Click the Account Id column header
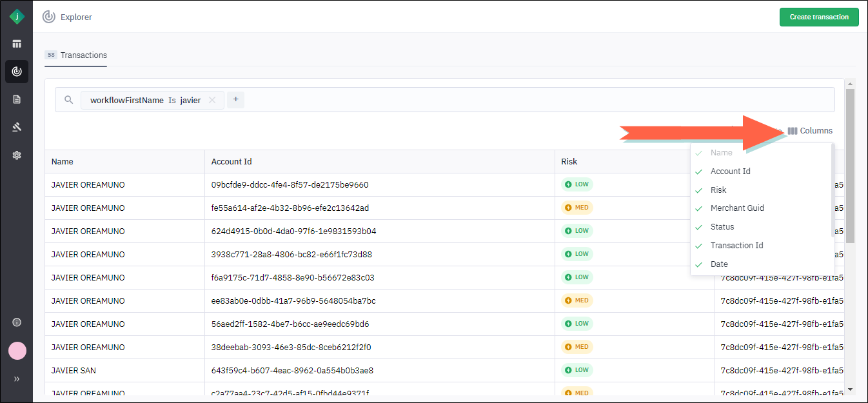Viewport: 868px width, 403px height. [232, 162]
